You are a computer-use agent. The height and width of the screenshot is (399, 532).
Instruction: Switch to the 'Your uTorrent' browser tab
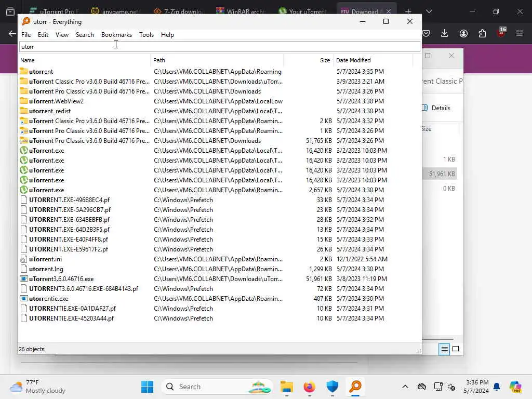[x=303, y=11]
